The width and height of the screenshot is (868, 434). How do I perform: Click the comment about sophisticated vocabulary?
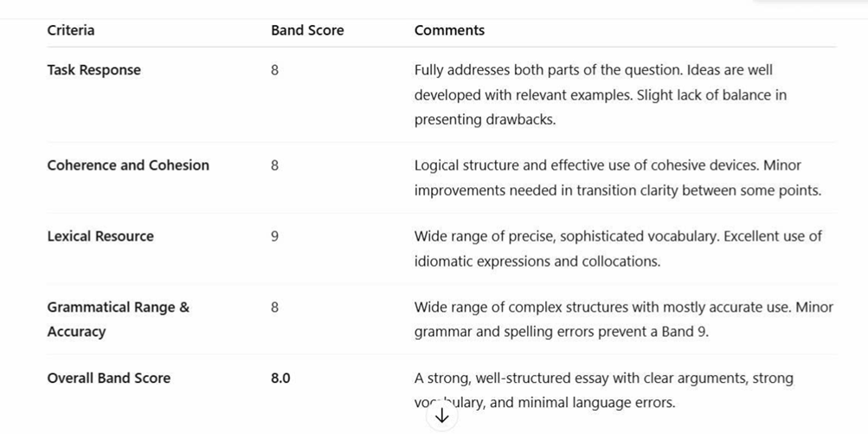[618, 249]
